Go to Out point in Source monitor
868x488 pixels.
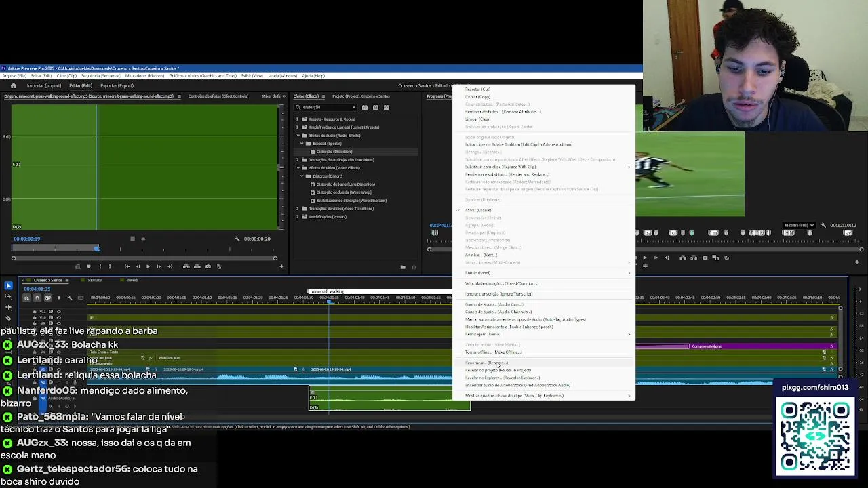click(170, 266)
